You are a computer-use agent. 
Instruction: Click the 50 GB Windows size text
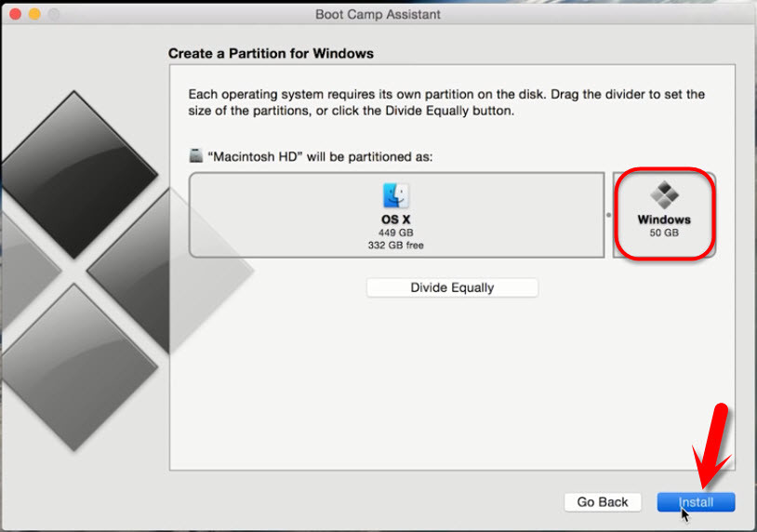pyautogui.click(x=664, y=233)
